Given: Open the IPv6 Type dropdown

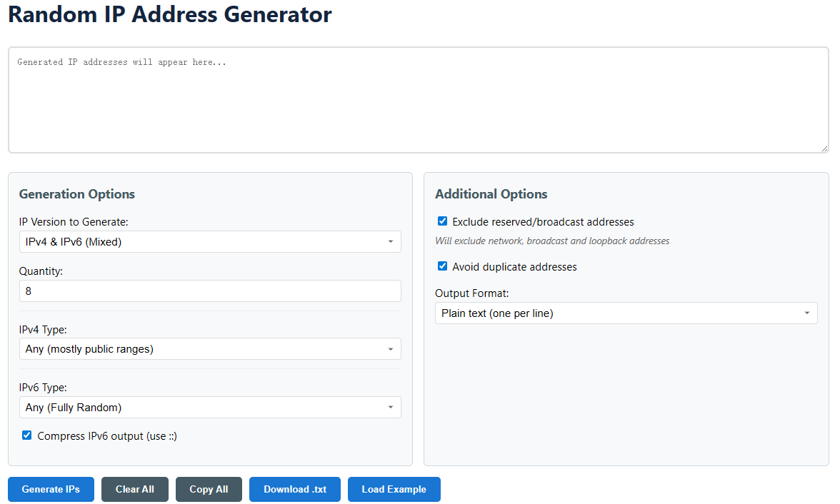Looking at the screenshot, I should pyautogui.click(x=210, y=408).
